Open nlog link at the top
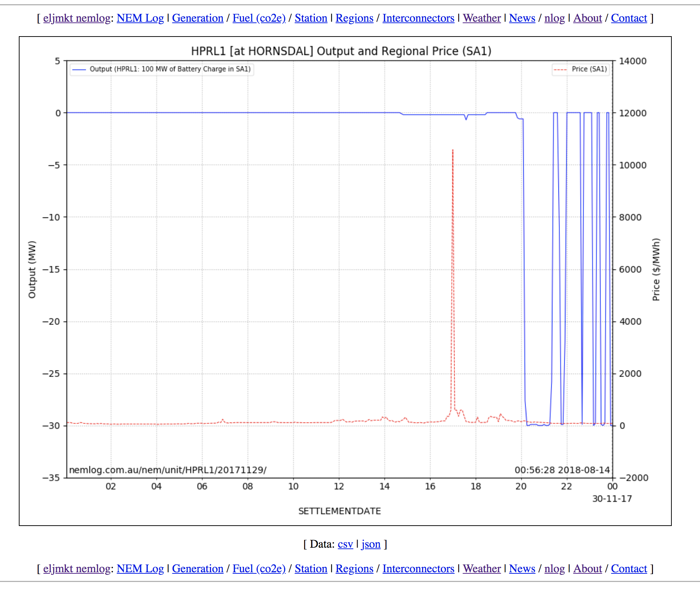The image size is (700, 594). coord(554,18)
